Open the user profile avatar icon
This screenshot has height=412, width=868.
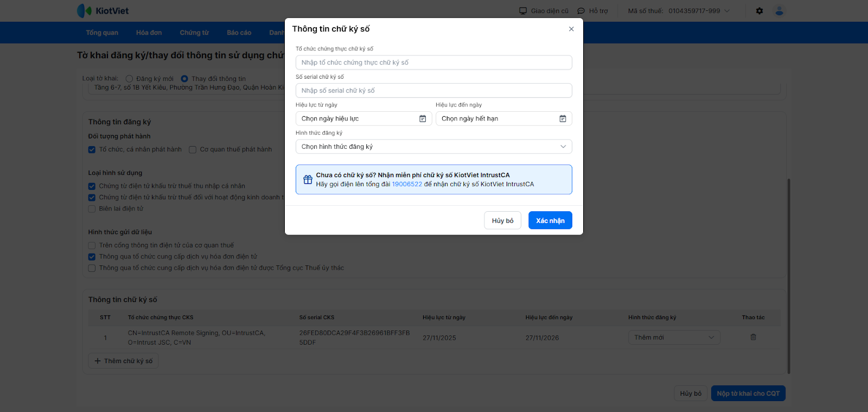780,11
